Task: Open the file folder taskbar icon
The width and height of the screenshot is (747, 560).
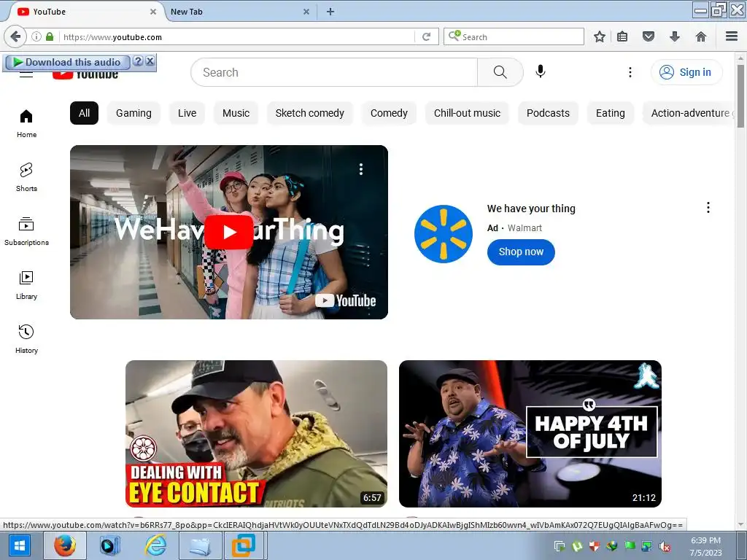Action: pyautogui.click(x=200, y=545)
